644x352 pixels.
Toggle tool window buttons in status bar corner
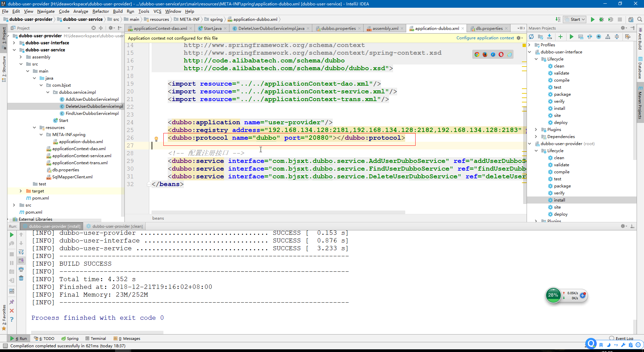coord(5,346)
